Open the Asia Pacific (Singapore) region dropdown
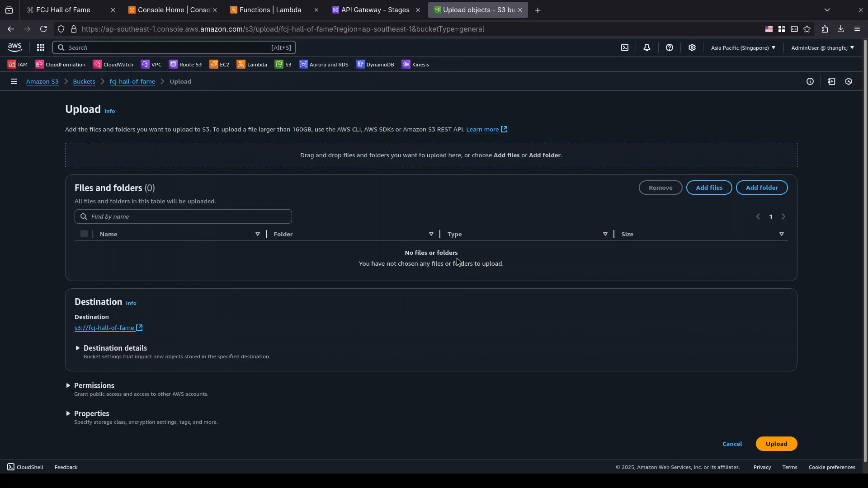Screen dimensions: 868x488 coord(743,47)
